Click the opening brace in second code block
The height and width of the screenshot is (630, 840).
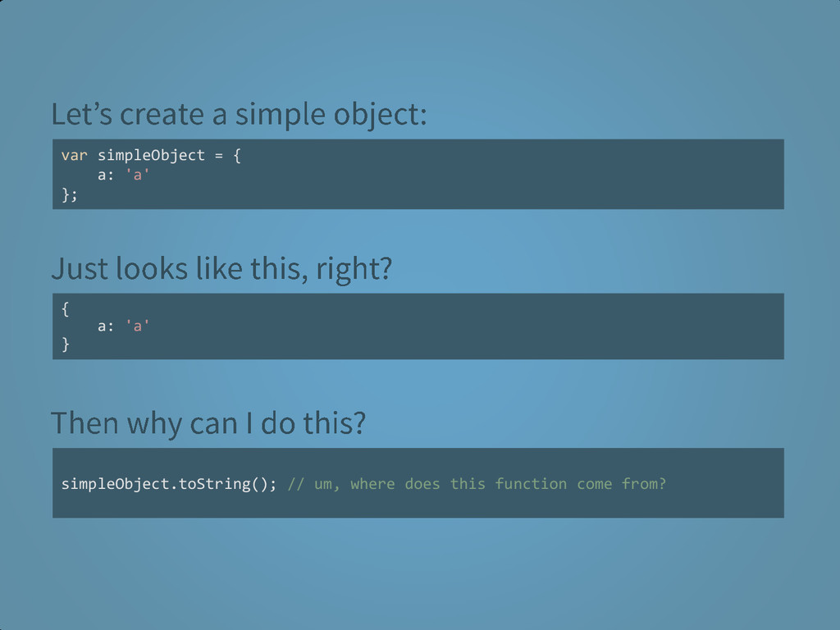[x=66, y=309]
